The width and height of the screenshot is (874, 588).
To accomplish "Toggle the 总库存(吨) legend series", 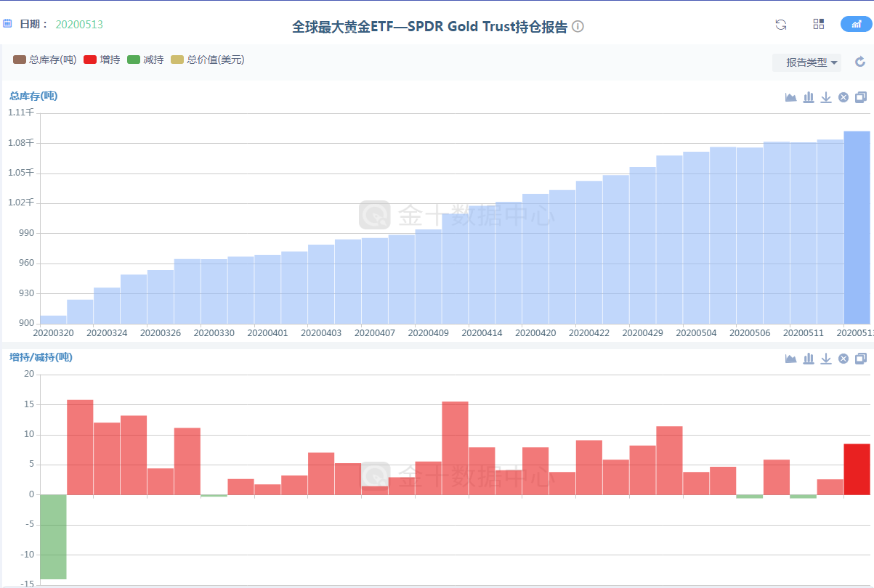I will tap(45, 60).
